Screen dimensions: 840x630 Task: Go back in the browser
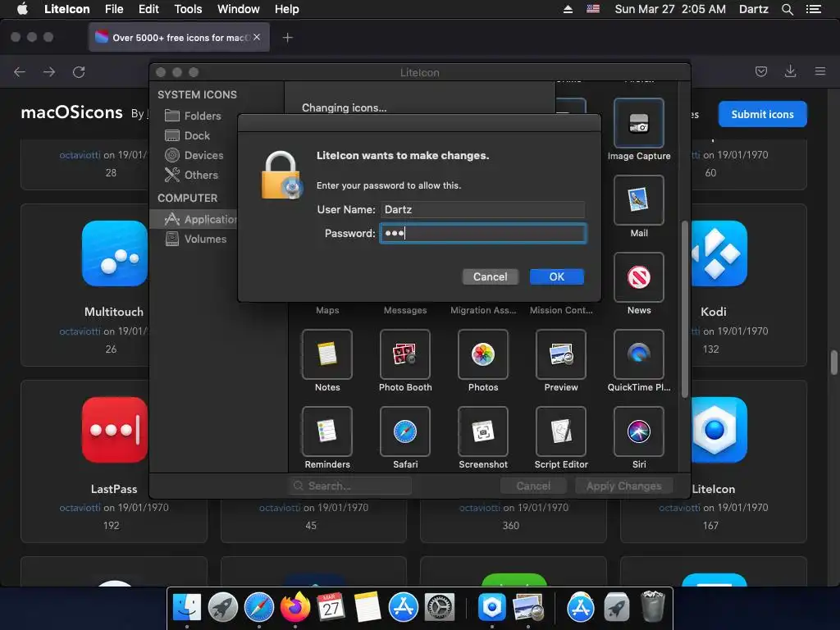(20, 72)
